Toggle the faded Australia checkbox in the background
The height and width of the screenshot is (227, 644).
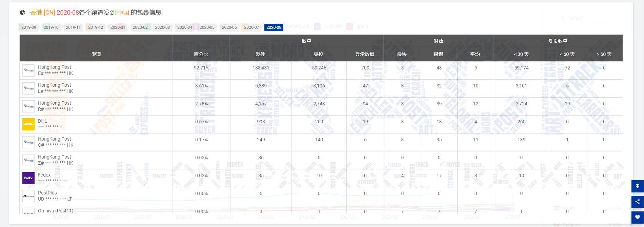click(317, 26)
